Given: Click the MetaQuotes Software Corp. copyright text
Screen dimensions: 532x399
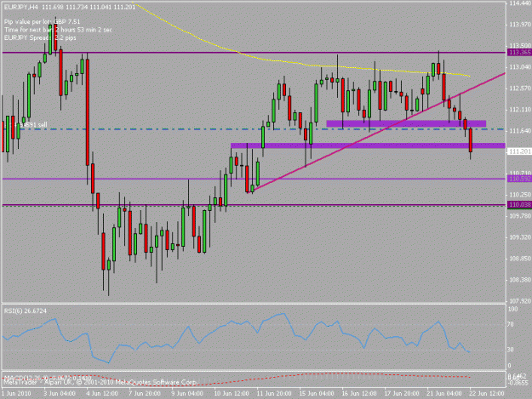Looking at the screenshot, I should pos(100,382).
